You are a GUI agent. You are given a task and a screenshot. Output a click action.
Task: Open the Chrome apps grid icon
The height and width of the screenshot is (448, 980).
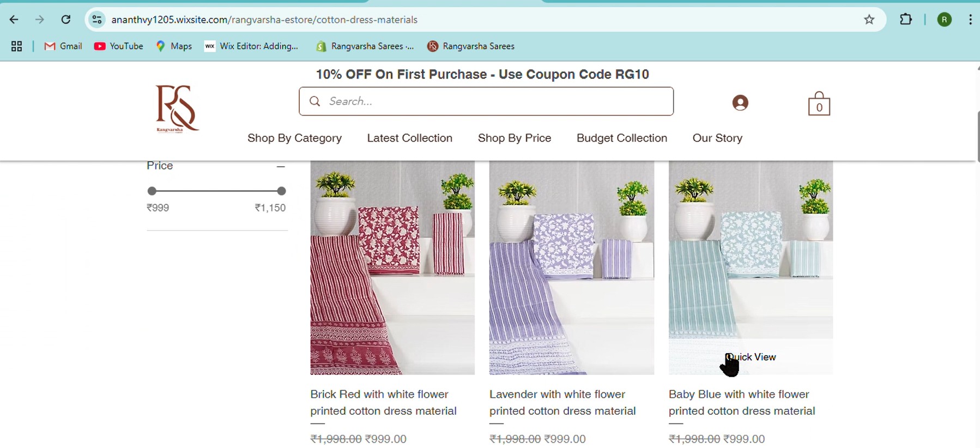pos(16,46)
